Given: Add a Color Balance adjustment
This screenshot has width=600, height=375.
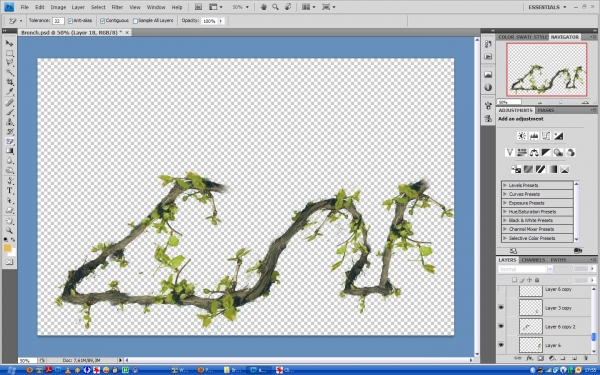Looking at the screenshot, I should click(534, 152).
